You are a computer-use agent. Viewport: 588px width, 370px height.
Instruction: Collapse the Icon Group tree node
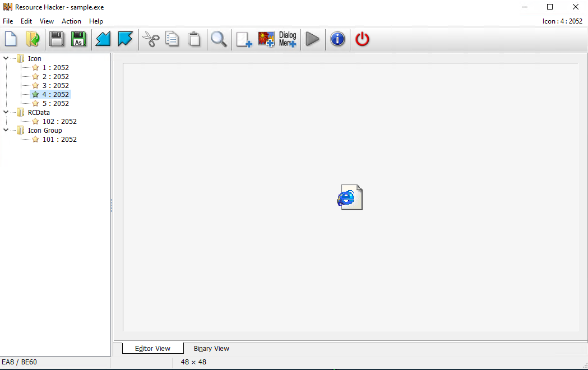pos(6,131)
